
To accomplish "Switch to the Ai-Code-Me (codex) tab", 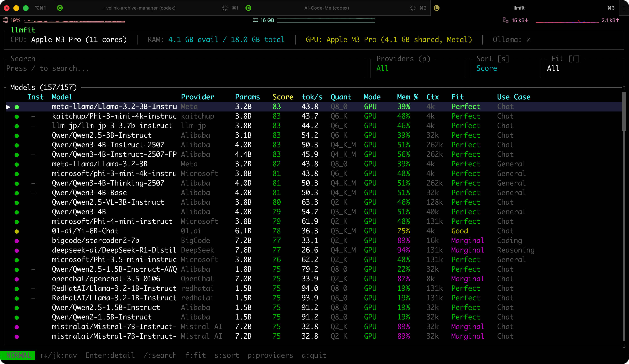I will (x=327, y=8).
